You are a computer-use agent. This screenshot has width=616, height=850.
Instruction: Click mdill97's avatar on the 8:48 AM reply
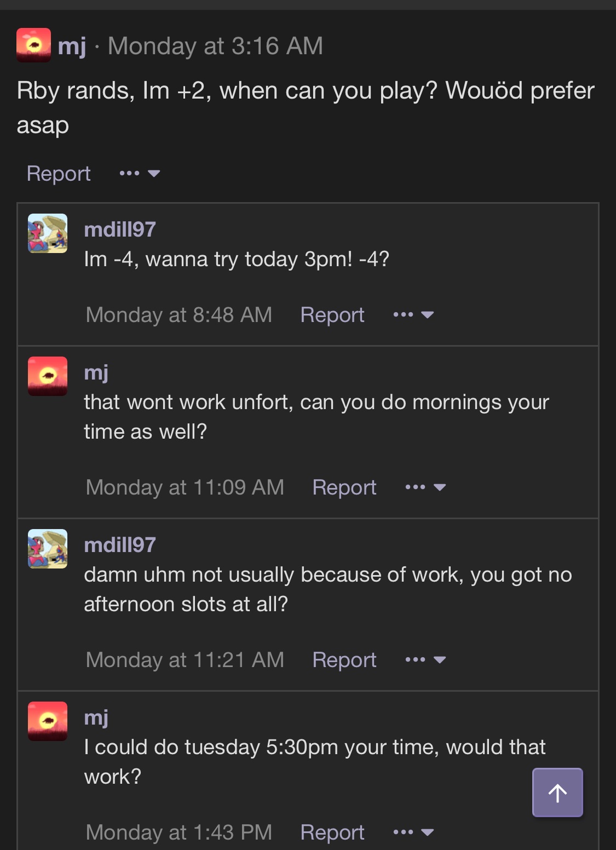click(48, 233)
